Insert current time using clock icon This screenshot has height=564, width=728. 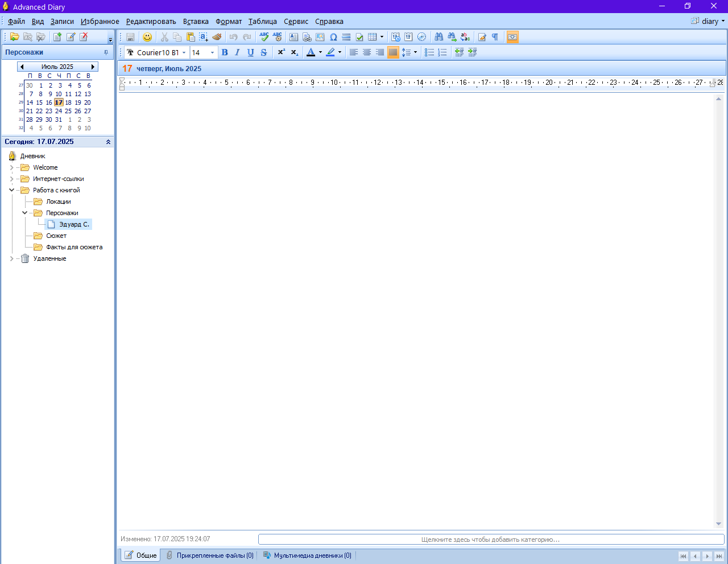(x=421, y=37)
